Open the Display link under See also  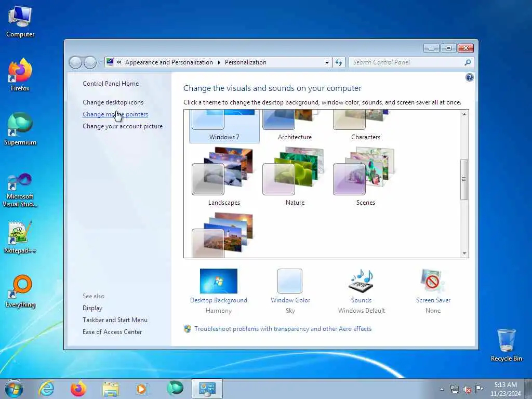(x=92, y=308)
